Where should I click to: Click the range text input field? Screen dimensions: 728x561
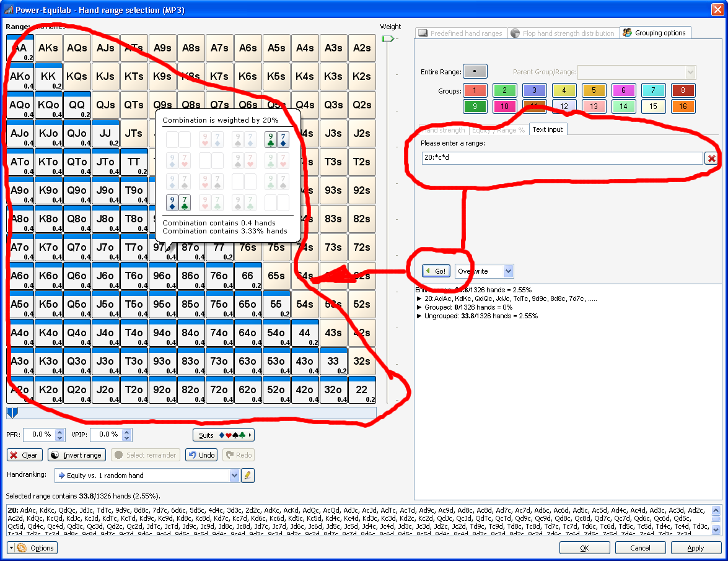coord(562,158)
